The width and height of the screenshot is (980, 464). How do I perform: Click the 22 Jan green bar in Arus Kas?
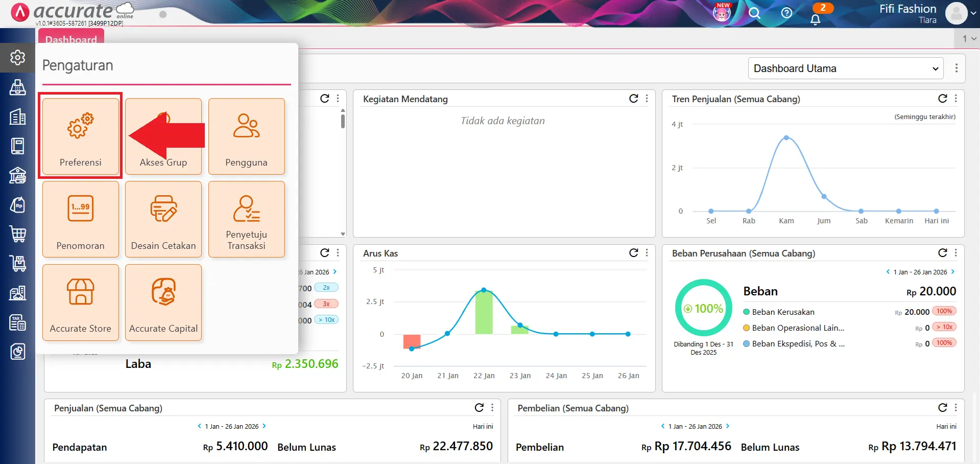tap(484, 312)
